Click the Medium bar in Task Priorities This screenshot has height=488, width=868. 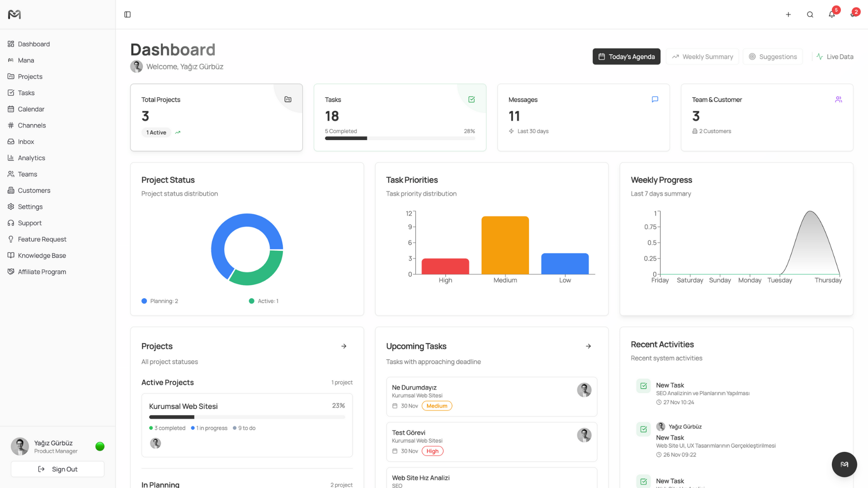tap(505, 245)
